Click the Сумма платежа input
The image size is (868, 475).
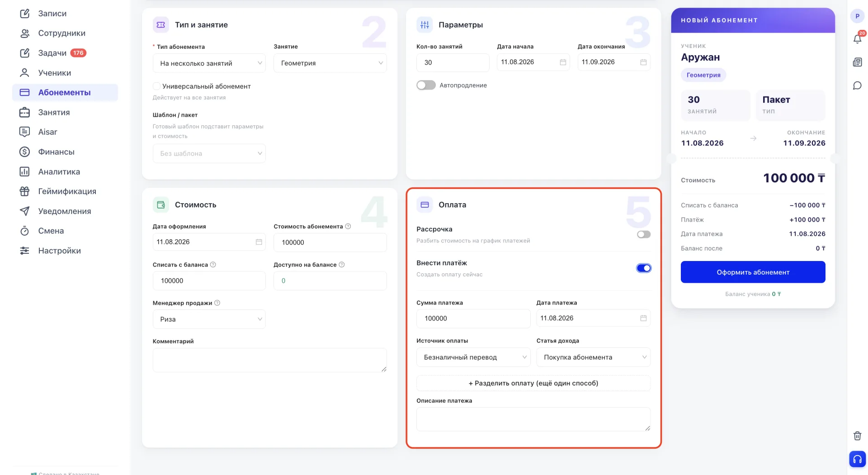473,318
